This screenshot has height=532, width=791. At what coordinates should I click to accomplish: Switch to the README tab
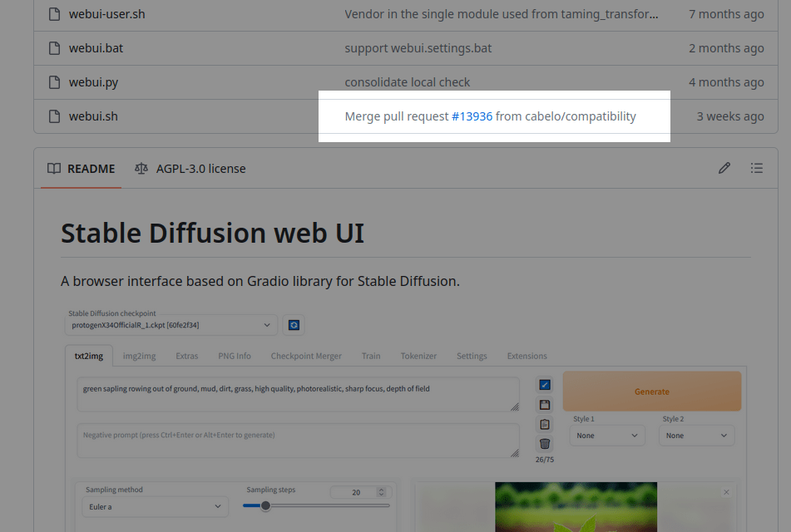pos(82,169)
